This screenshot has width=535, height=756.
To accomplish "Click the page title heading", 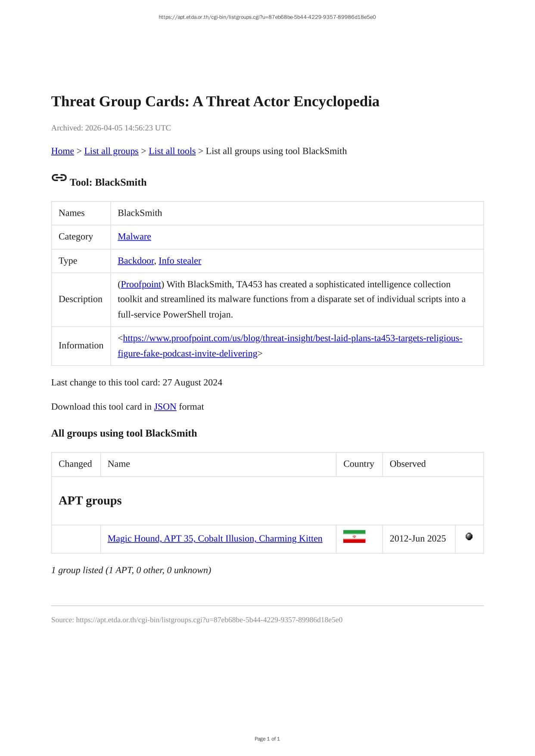I will pyautogui.click(x=215, y=102).
